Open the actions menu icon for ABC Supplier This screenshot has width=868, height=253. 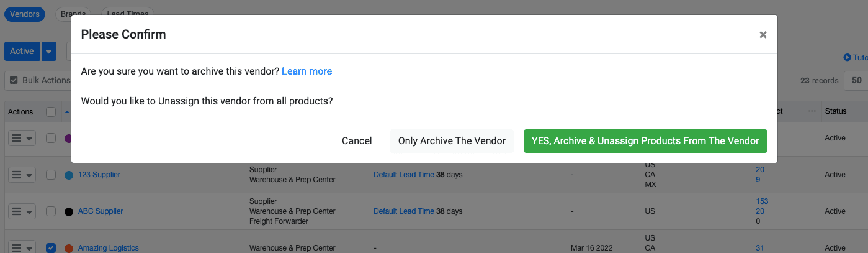tap(22, 211)
